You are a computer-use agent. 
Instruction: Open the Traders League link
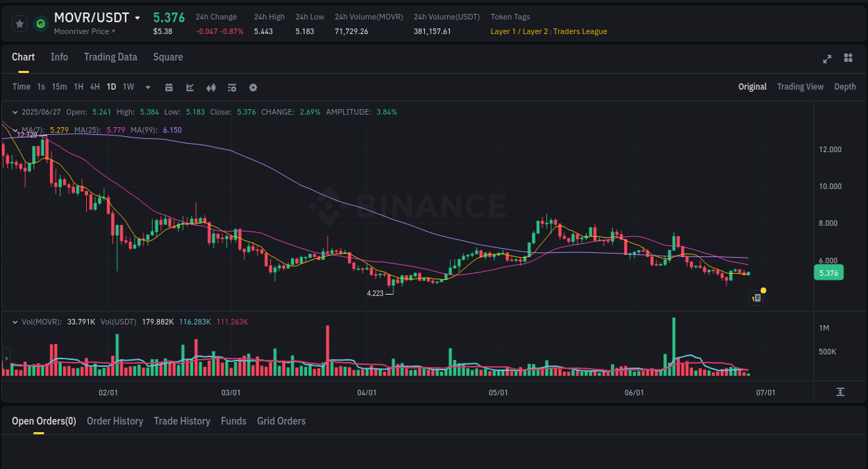pyautogui.click(x=580, y=31)
